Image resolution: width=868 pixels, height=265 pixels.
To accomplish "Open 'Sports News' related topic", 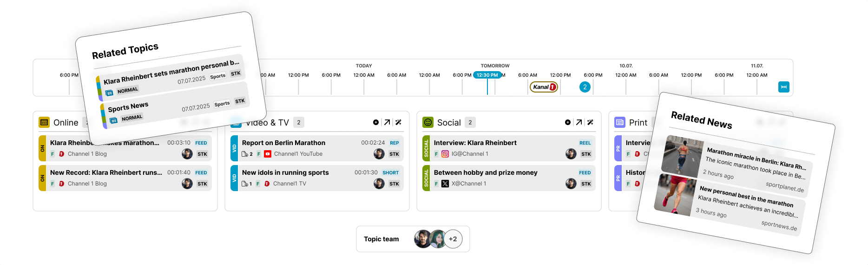I will coord(128,108).
